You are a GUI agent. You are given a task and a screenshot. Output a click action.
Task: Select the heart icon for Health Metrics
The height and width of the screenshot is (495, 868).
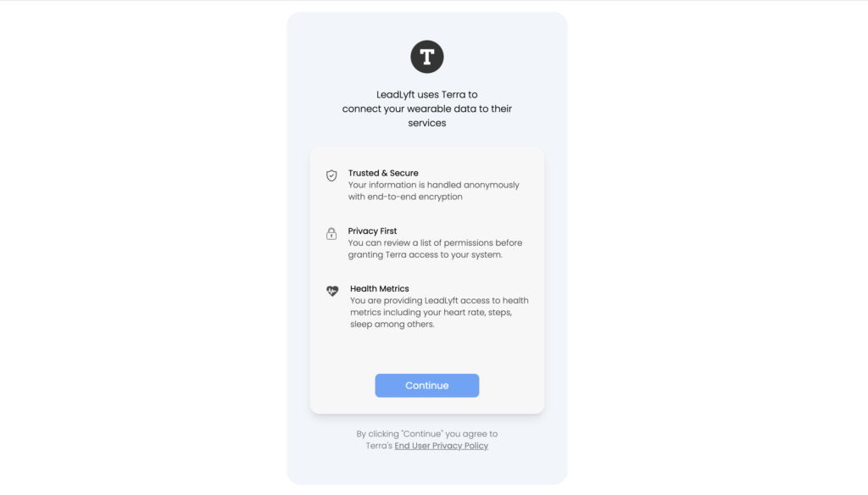(x=331, y=291)
